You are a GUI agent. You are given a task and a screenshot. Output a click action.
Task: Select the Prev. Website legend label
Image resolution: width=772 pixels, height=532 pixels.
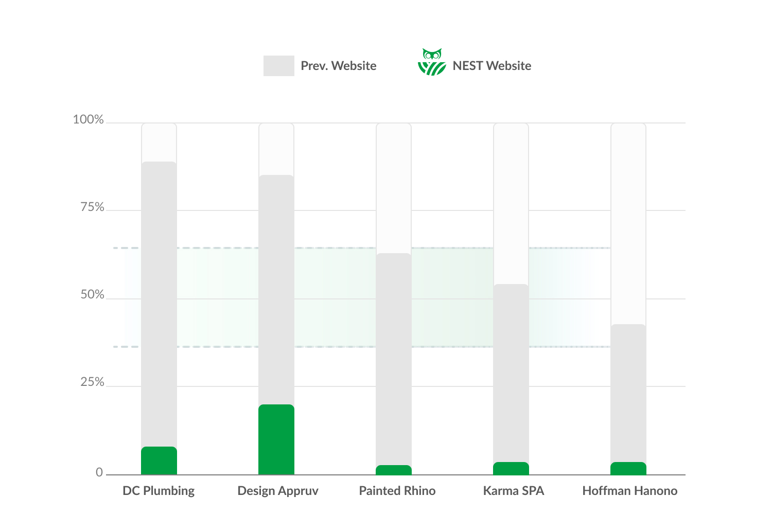(x=338, y=66)
